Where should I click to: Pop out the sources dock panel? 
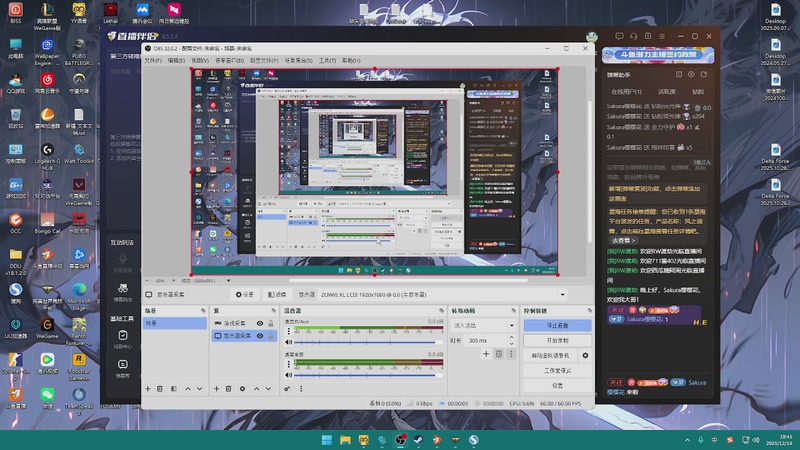pos(273,310)
